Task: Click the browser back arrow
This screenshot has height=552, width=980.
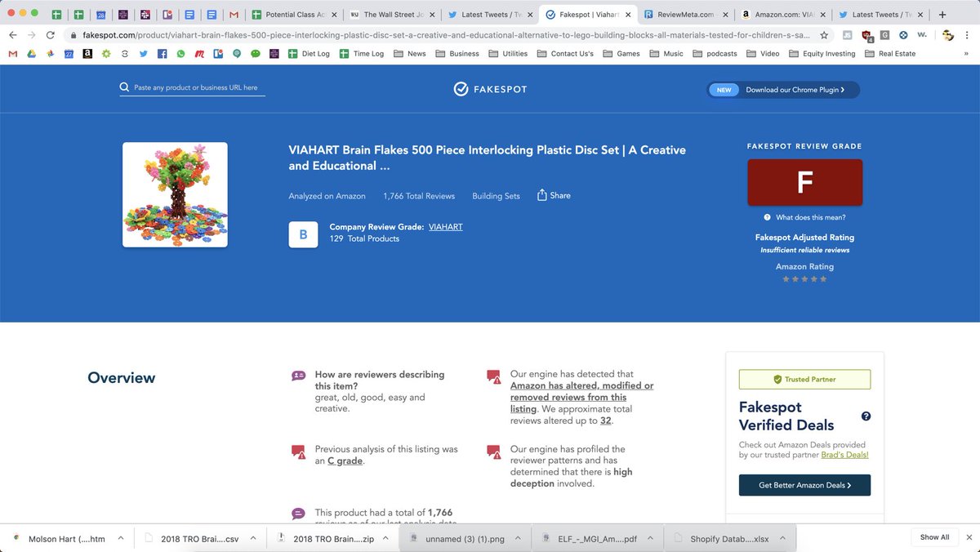Action: tap(13, 35)
